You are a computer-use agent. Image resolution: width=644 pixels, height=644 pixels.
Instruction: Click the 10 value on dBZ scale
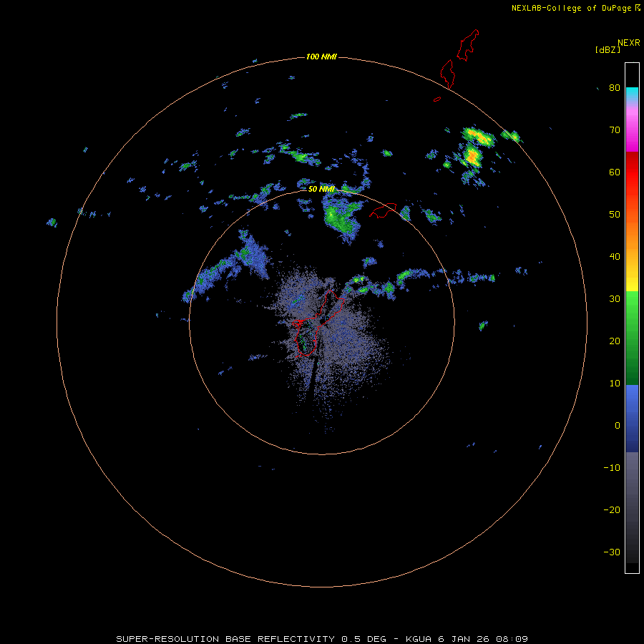[615, 384]
